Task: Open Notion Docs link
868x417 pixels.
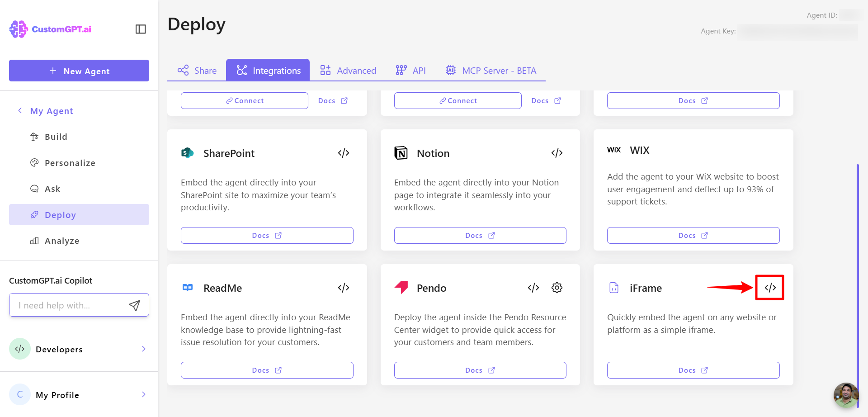Action: pyautogui.click(x=480, y=235)
